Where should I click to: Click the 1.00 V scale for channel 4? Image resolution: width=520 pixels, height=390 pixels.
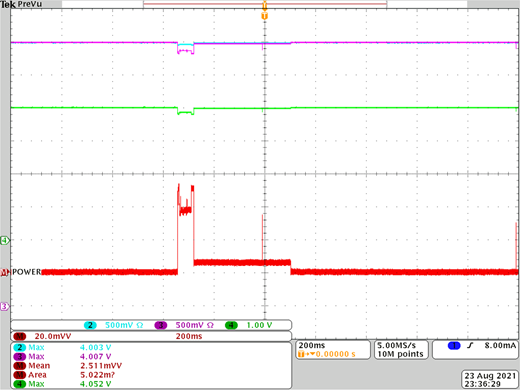259,325
